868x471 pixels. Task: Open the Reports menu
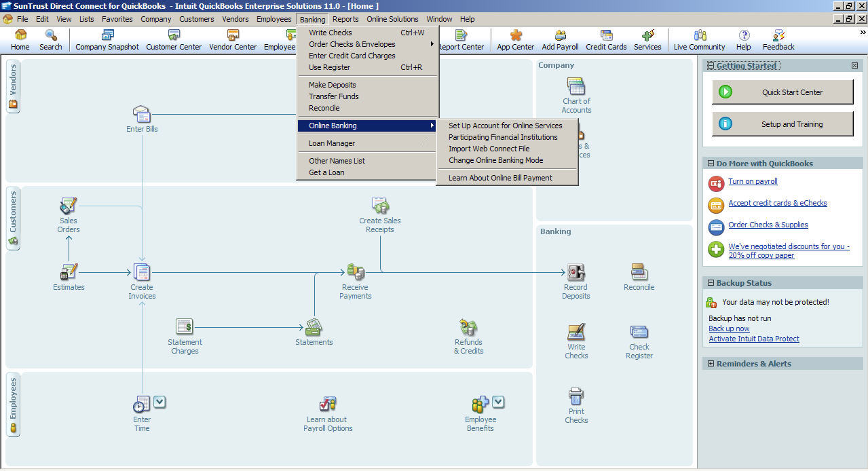point(345,19)
